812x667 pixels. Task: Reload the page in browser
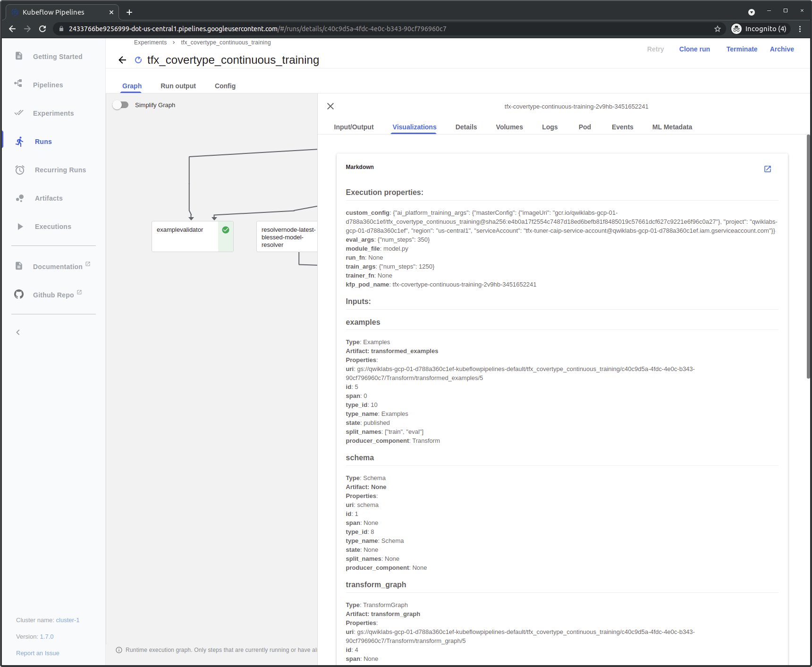42,29
